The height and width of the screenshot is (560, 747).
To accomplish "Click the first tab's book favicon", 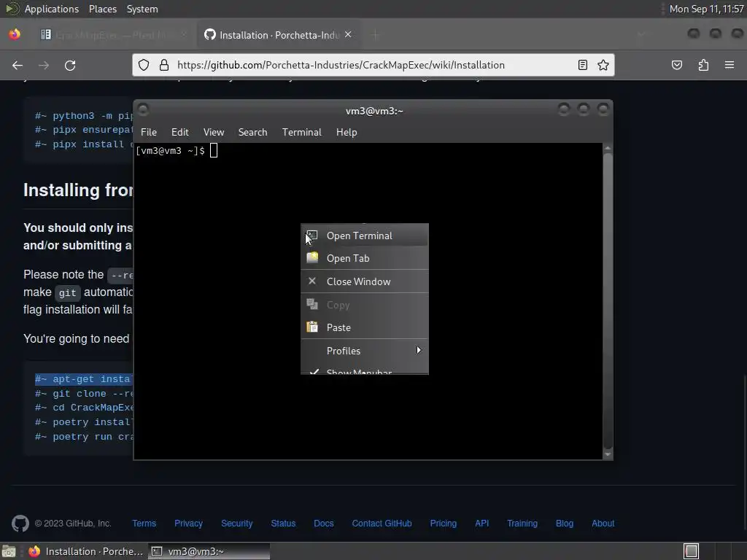I will click(x=46, y=34).
